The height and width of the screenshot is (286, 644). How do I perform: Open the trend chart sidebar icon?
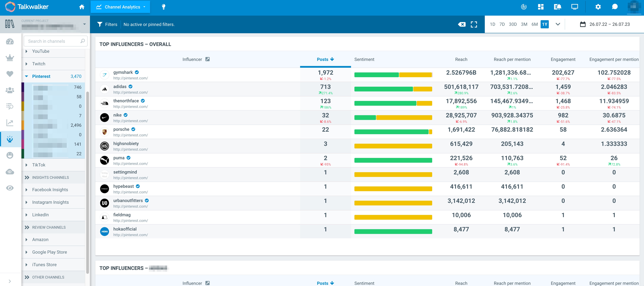10,123
